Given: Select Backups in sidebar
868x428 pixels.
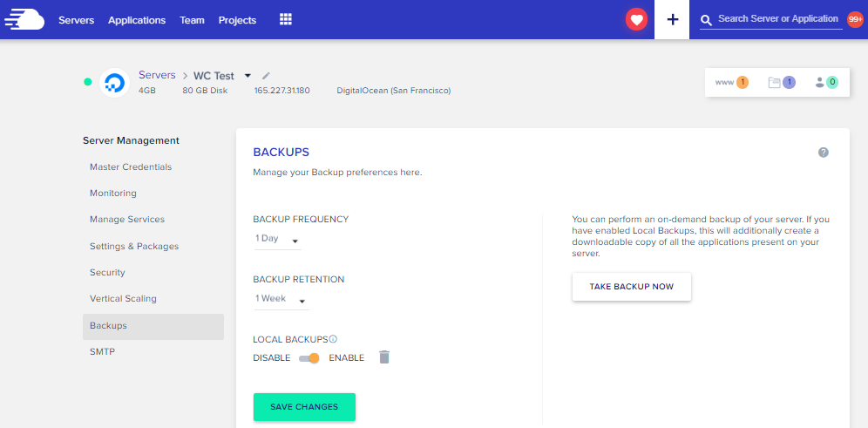Looking at the screenshot, I should pos(153,325).
